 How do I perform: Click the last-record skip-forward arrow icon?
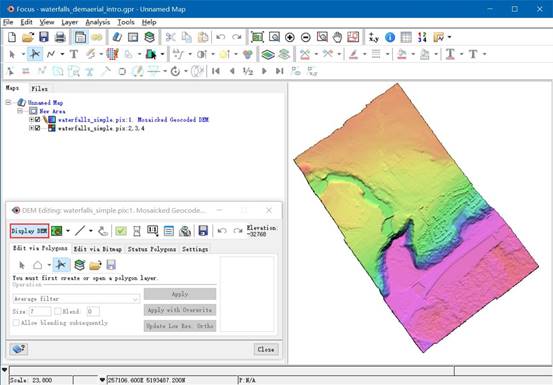pyautogui.click(x=279, y=71)
